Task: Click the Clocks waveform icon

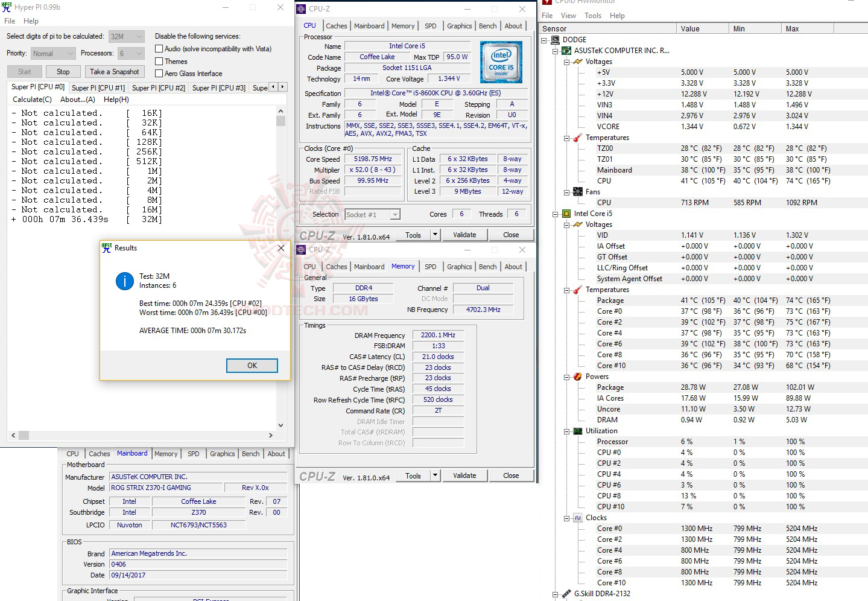Action: tap(578, 518)
